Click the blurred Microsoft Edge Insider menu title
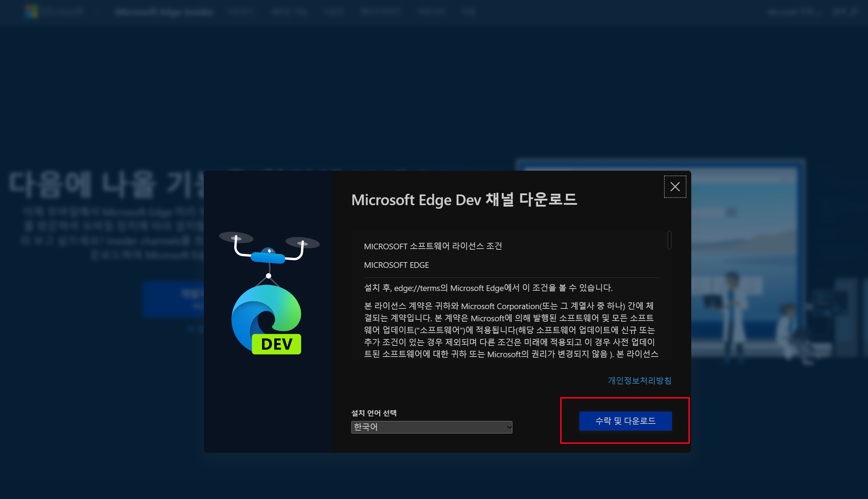The width and height of the screenshot is (868, 499). click(164, 12)
